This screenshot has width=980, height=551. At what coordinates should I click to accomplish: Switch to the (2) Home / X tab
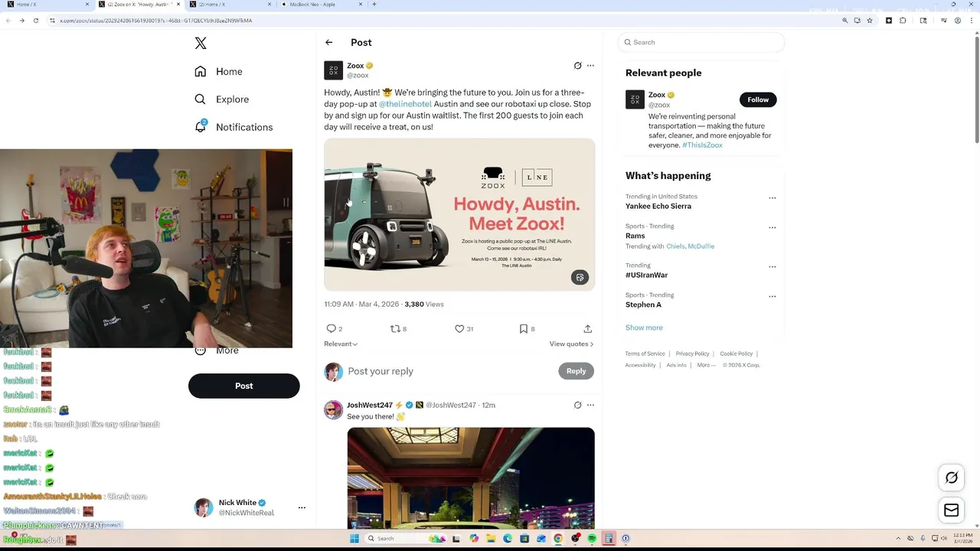click(x=230, y=5)
